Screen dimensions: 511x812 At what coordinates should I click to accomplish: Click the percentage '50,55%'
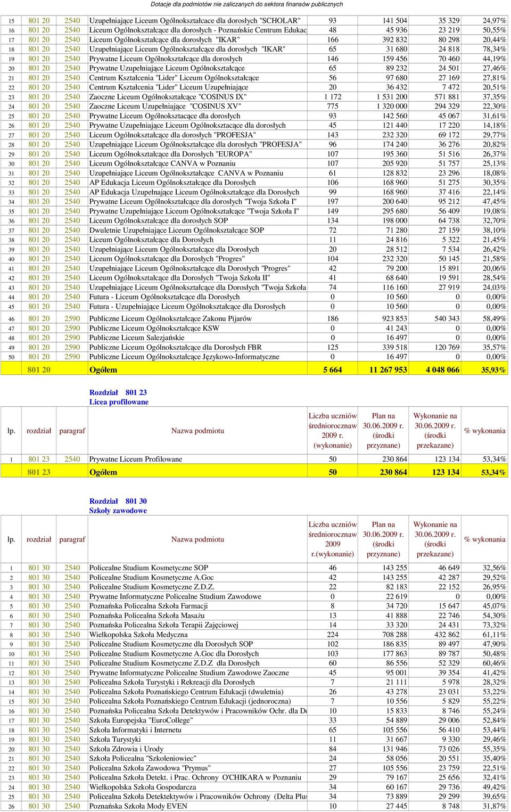pos(494,30)
